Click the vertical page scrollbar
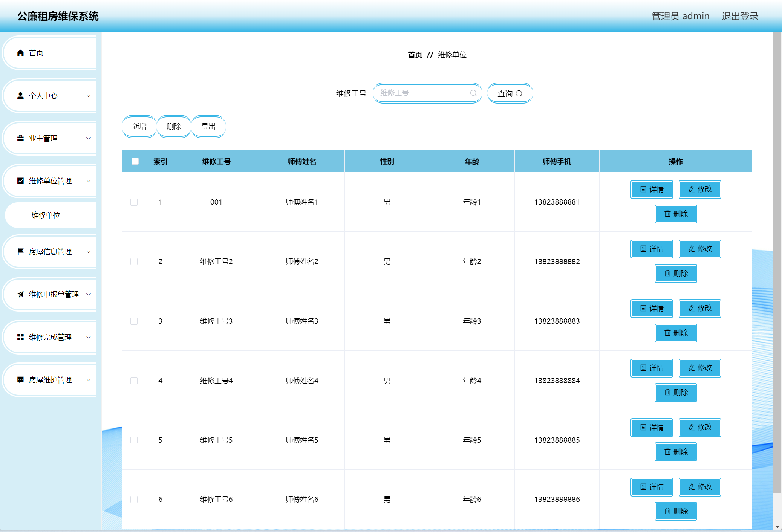Screen dimensions: 782x532 coord(777,264)
